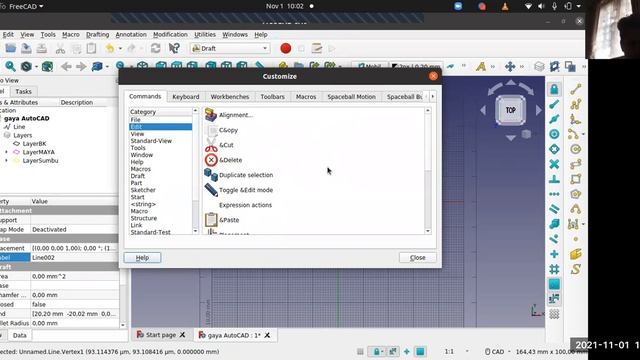Open the draw style dropdown arrow
Image resolution: width=640 pixels, height=360 pixels.
coord(36,67)
